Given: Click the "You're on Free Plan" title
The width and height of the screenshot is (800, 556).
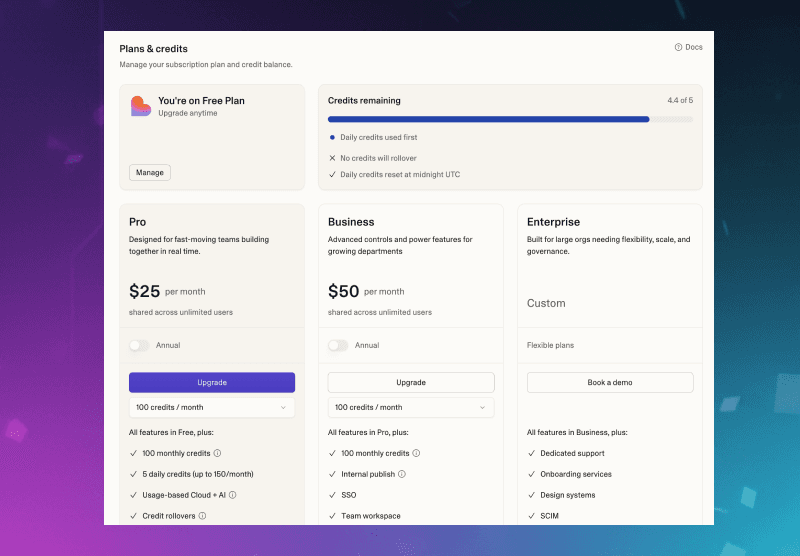Looking at the screenshot, I should click(x=201, y=100).
